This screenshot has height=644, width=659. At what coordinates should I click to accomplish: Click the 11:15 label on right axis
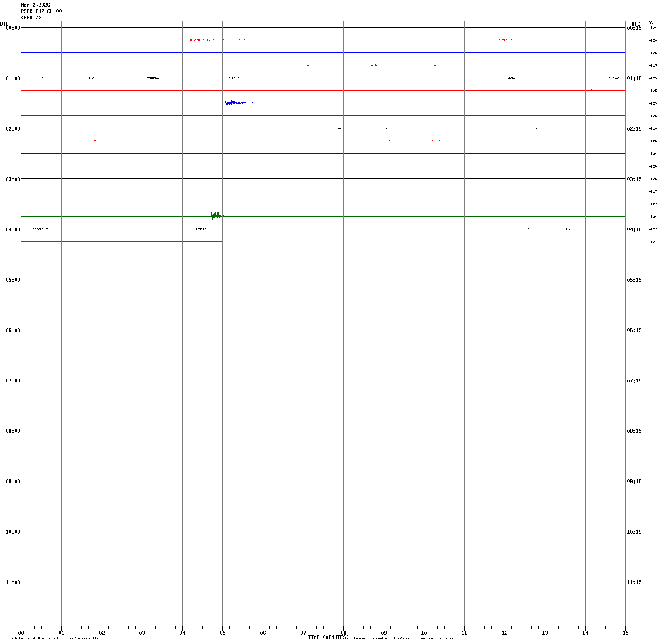[x=634, y=582]
